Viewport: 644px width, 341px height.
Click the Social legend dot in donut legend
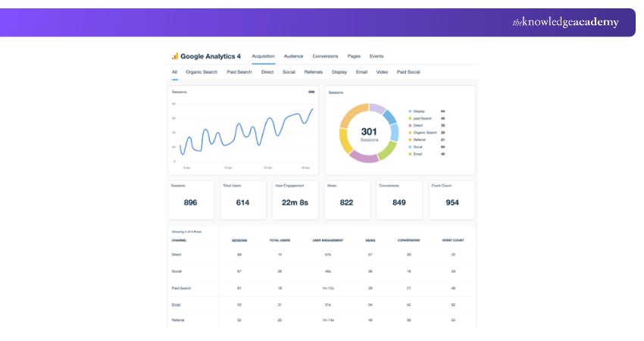click(410, 147)
